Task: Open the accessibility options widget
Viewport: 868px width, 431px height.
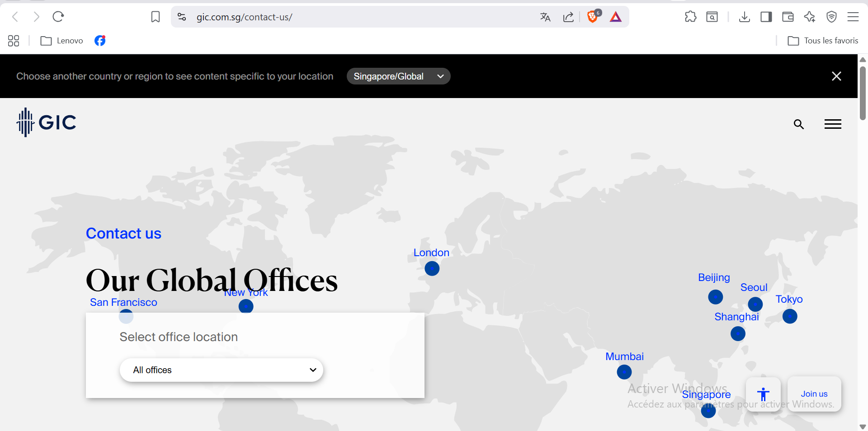Action: pyautogui.click(x=763, y=394)
